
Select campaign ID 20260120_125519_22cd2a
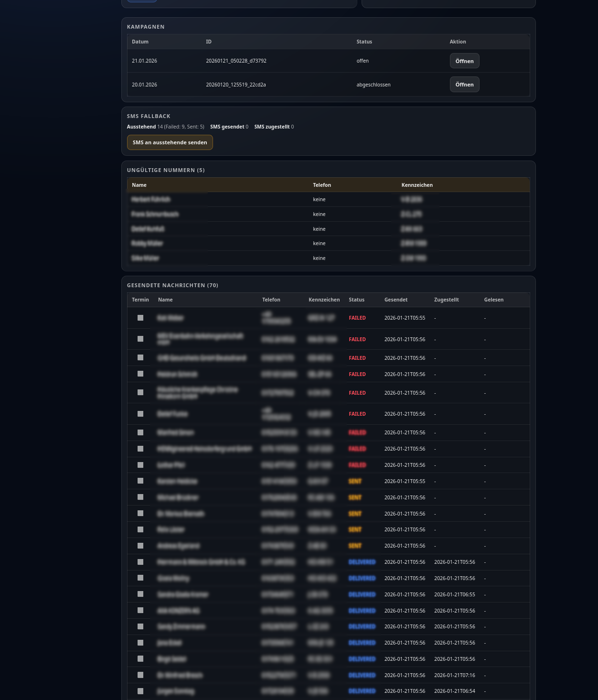pyautogui.click(x=235, y=85)
